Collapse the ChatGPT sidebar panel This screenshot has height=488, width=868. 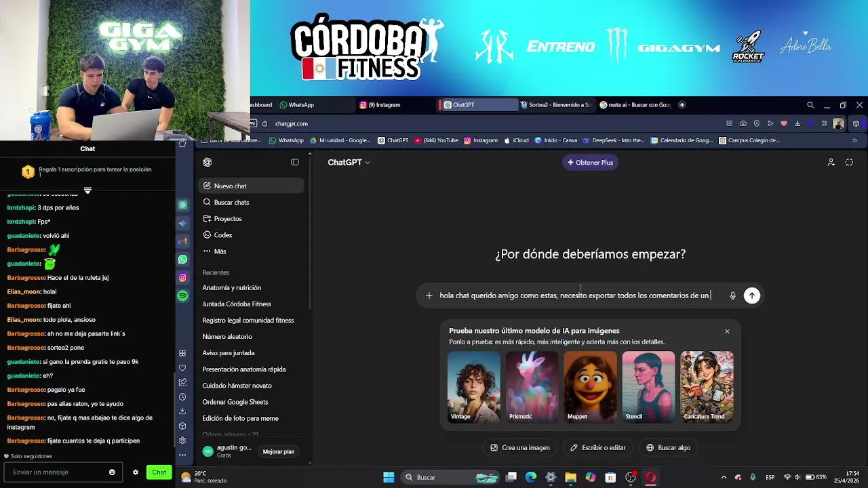[295, 162]
